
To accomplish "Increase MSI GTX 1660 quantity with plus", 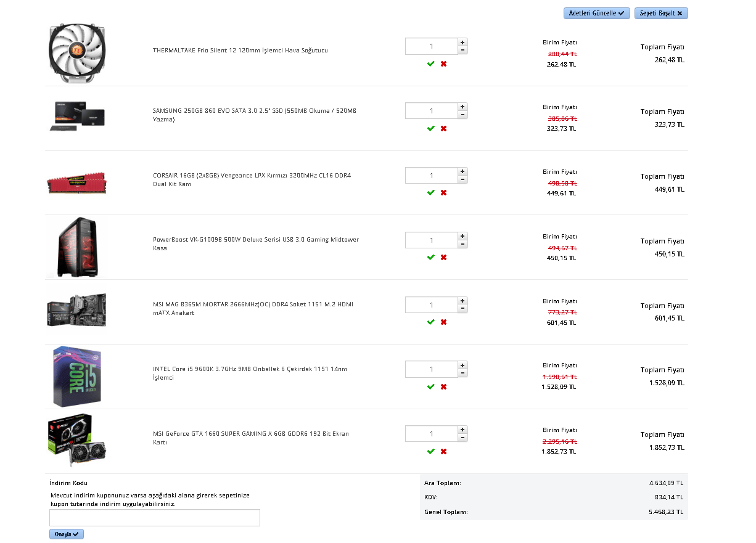I will click(463, 430).
